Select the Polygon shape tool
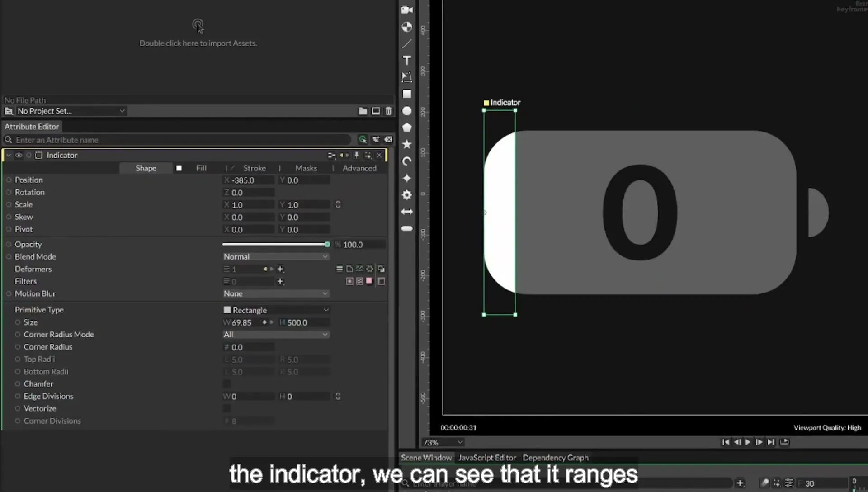868x492 pixels. 407,128
